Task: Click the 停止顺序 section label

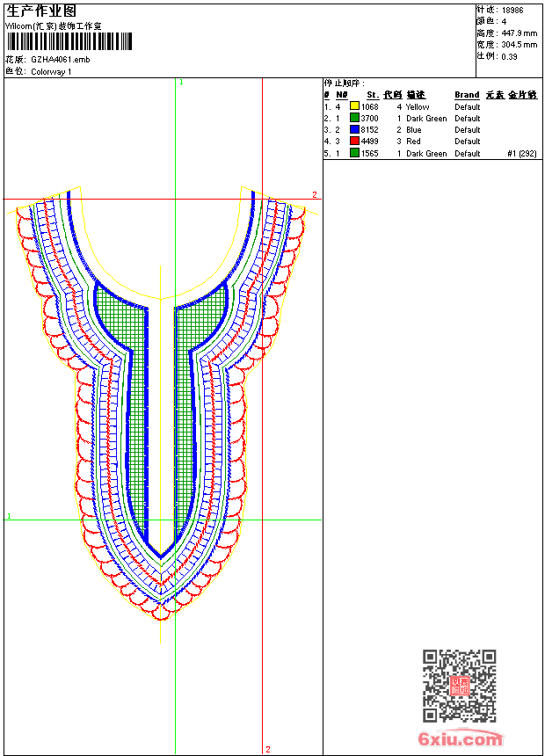Action: (x=344, y=83)
